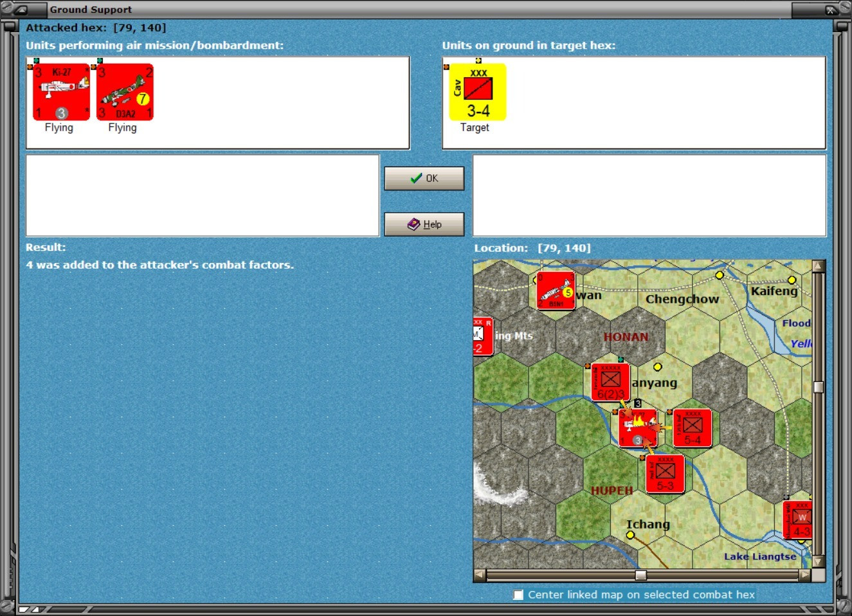Click the 6(2)3 army unit on map
The width and height of the screenshot is (852, 616).
pos(610,382)
